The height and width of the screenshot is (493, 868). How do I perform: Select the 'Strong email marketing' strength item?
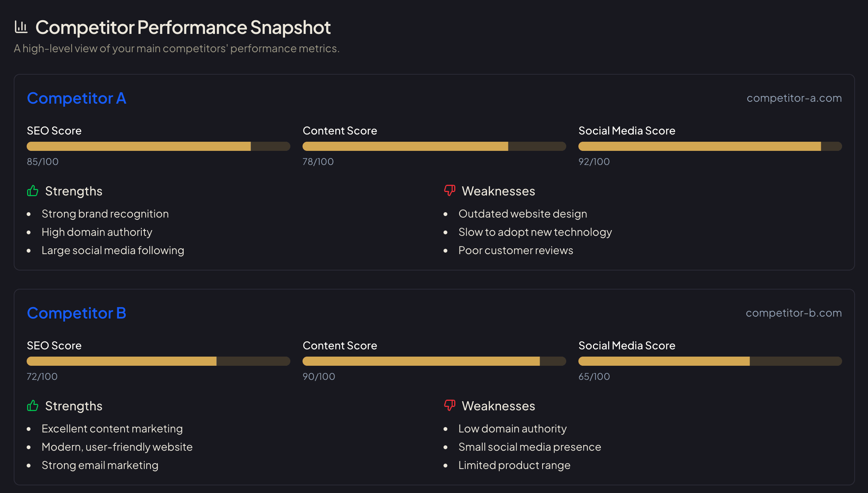pyautogui.click(x=100, y=465)
